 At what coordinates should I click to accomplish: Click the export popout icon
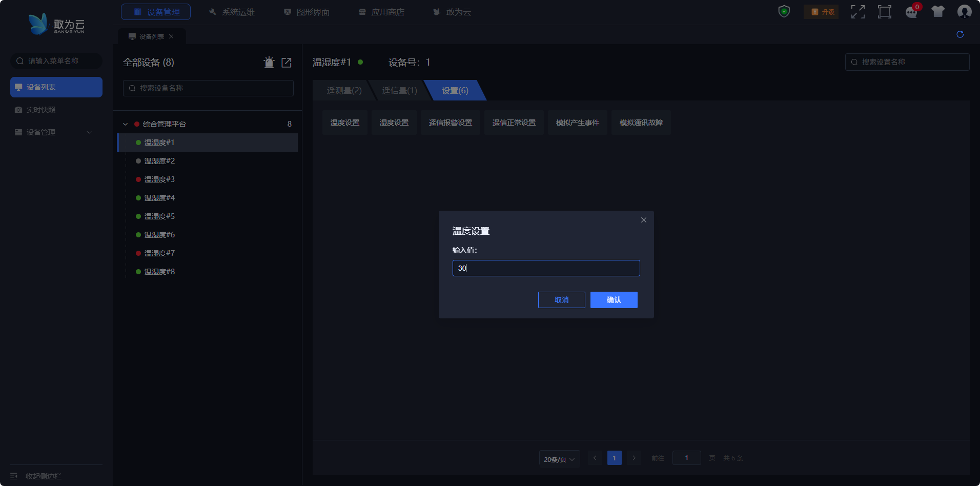pyautogui.click(x=287, y=63)
